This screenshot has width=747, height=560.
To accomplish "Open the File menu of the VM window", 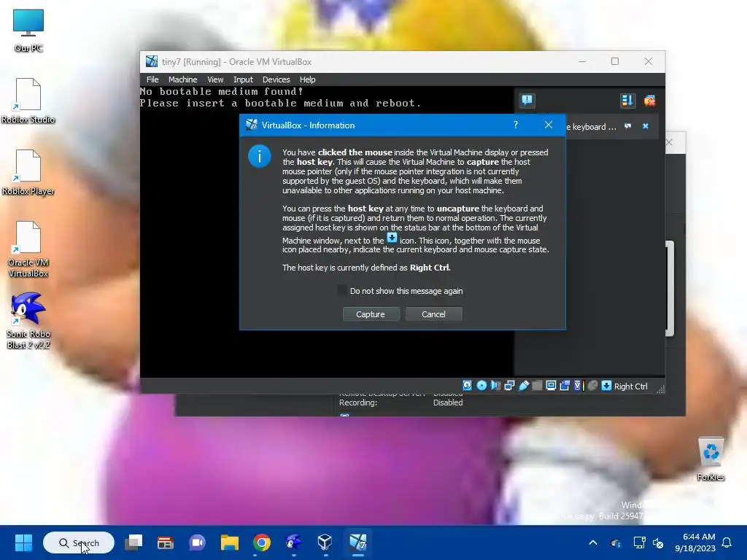I will pos(152,79).
